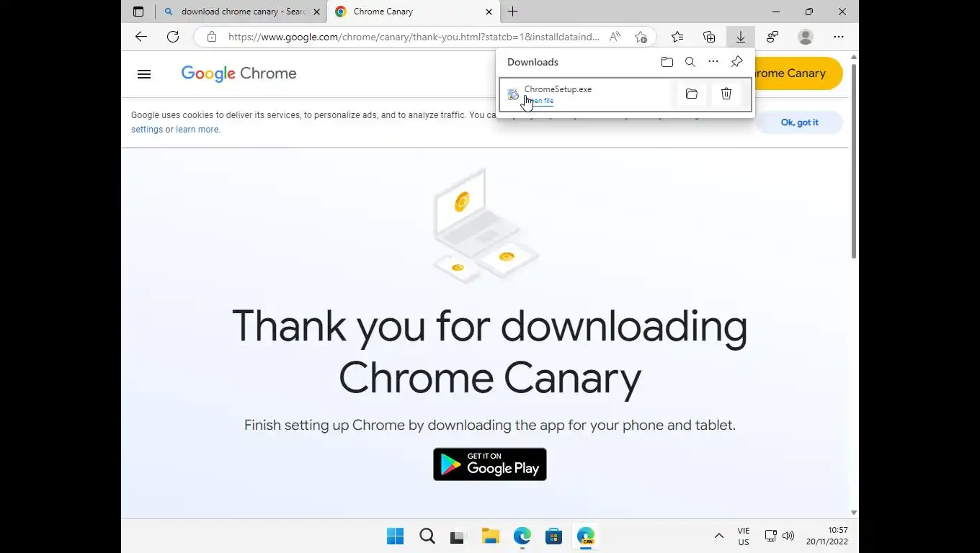Open the Favorites list
Screen dimensions: 980x553
click(677, 37)
